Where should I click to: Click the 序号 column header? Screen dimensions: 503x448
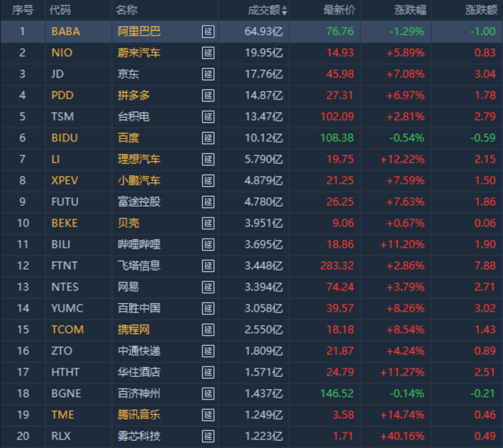tap(23, 10)
